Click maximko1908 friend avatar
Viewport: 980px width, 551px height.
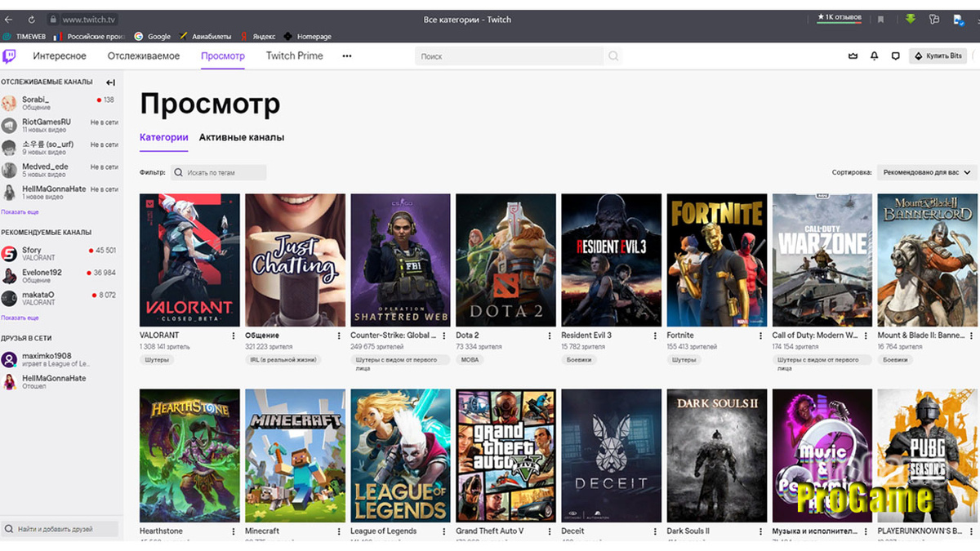[9, 360]
